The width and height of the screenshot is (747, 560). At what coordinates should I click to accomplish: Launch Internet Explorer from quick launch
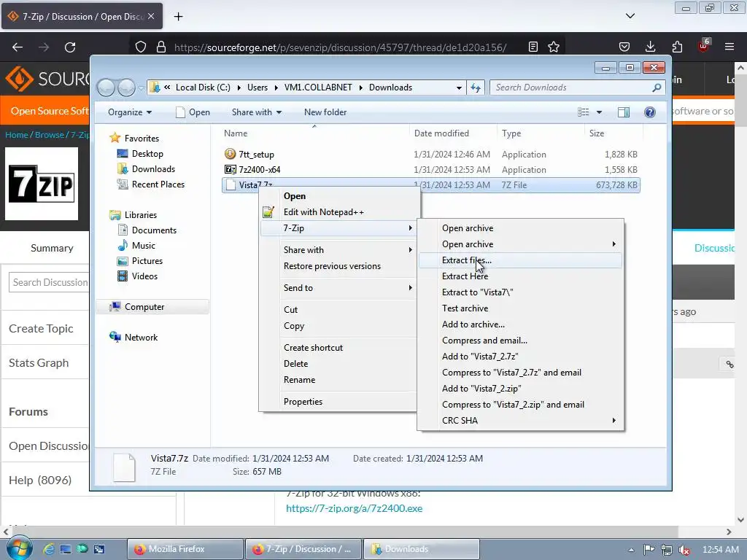point(49,549)
